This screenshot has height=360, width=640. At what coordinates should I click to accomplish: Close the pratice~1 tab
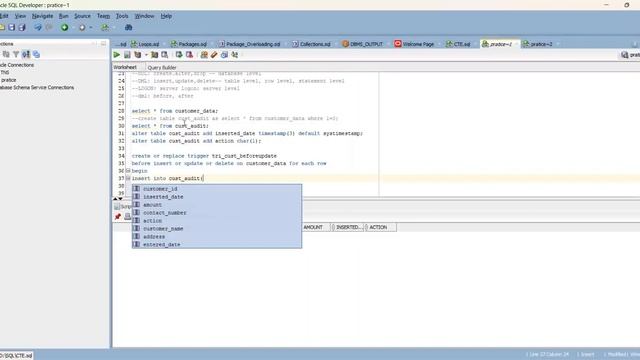(x=516, y=44)
